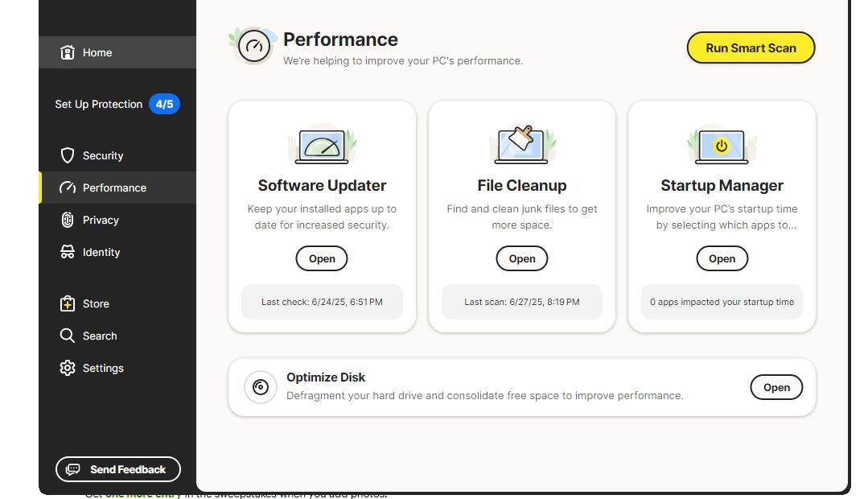This screenshot has width=868, height=499.
Task: Open Startup Manager
Action: 722,258
